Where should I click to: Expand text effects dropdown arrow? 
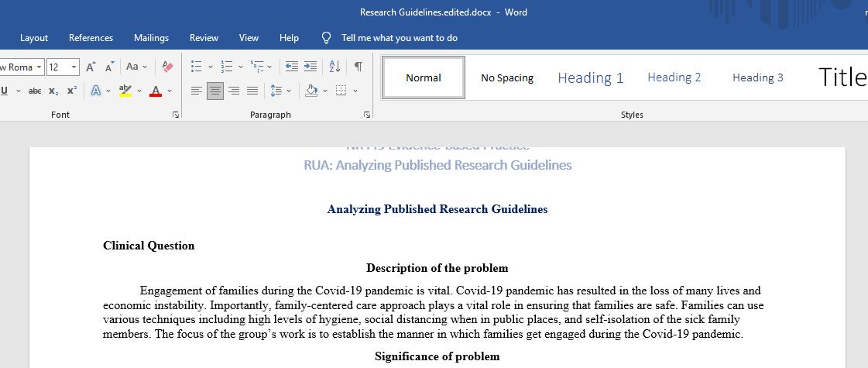108,91
